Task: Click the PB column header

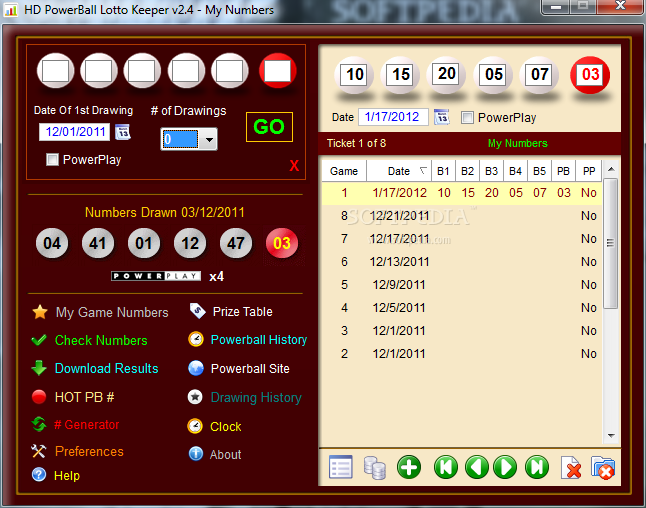Action: pyautogui.click(x=564, y=171)
